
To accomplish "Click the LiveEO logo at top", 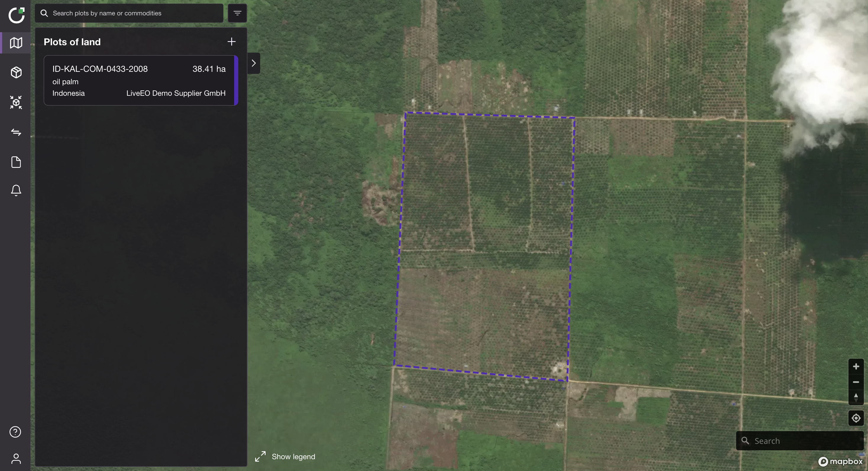I will [x=16, y=15].
